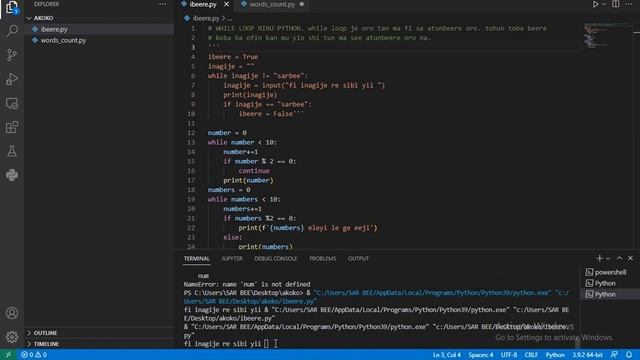Place cursor on line 16 continue

[254, 171]
